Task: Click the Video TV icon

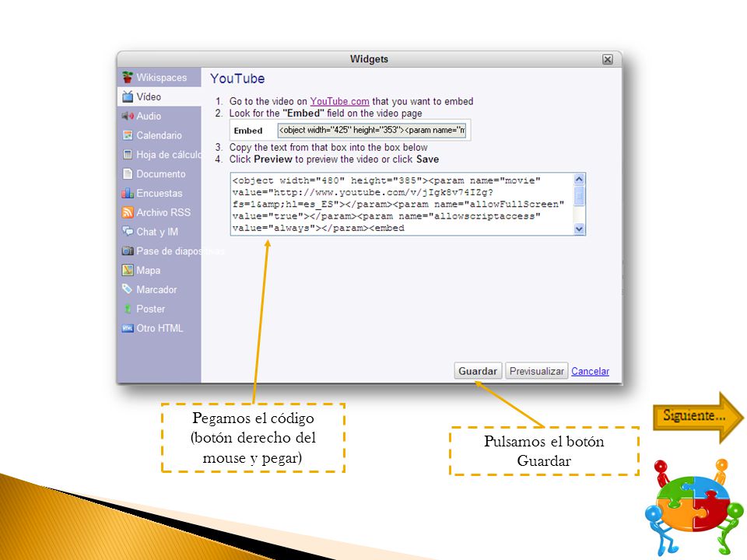Action: coord(127,96)
